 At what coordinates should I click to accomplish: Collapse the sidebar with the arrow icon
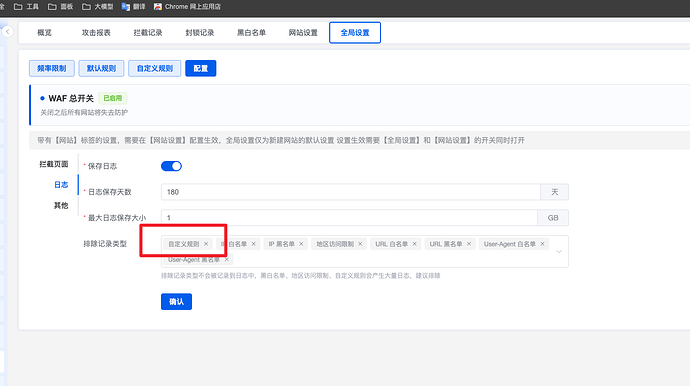click(7, 32)
